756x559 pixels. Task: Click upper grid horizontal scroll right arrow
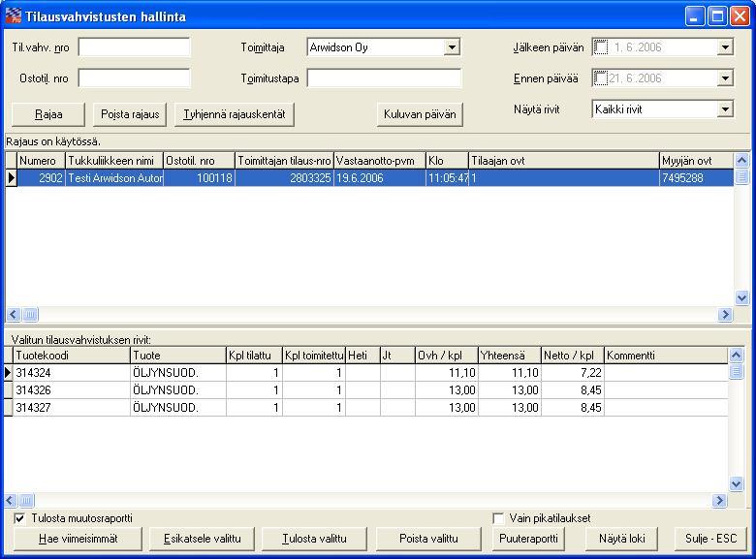point(725,315)
